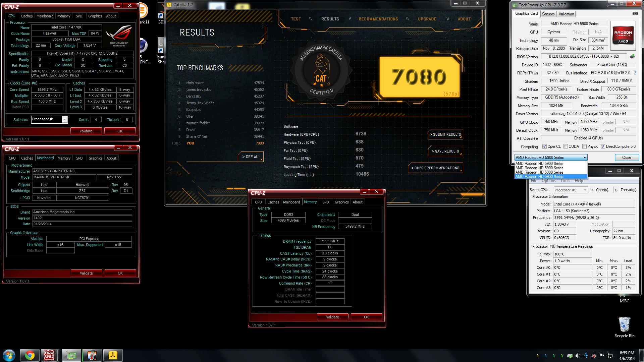644x362 pixels.
Task: Open the Options menu in Real Temp
Action: pos(548,181)
